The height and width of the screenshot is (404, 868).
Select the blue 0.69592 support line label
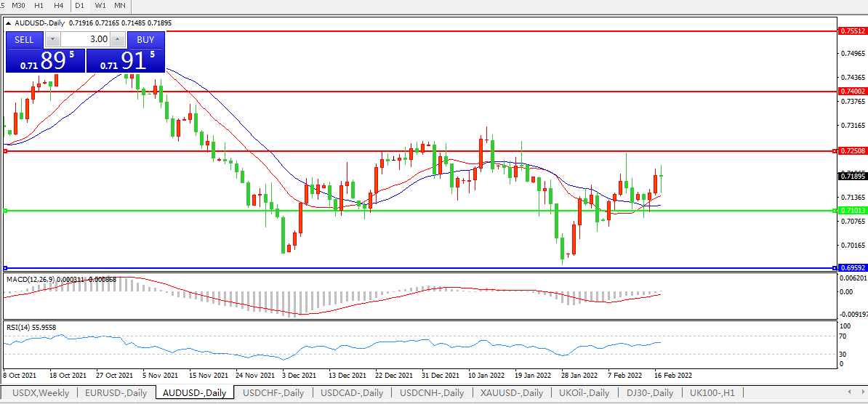point(852,267)
